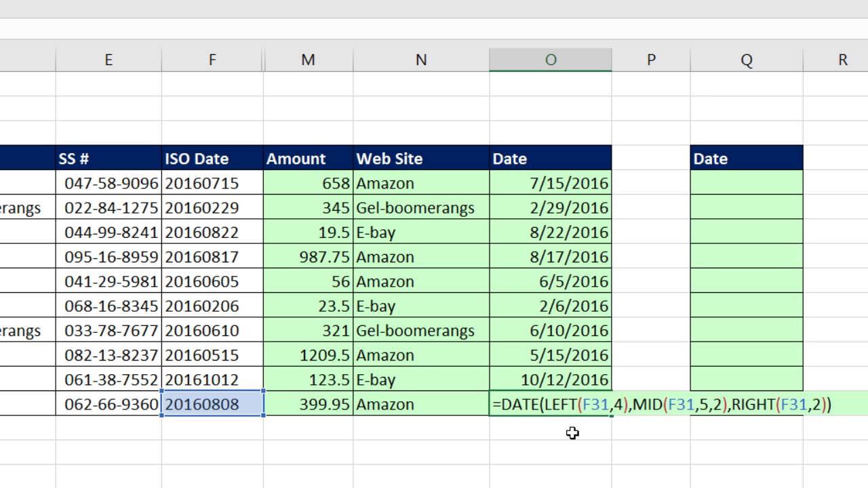Select Date cell 6/10/2016
Screen dimensions: 868x488
coord(550,330)
